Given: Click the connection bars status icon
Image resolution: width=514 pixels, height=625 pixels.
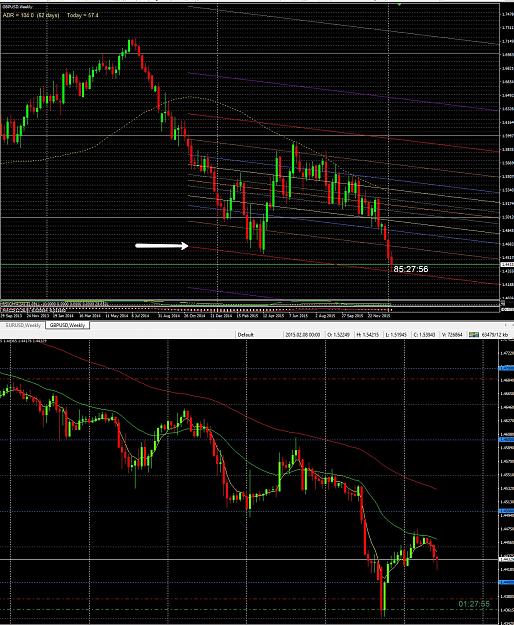Looking at the screenshot, I should coord(474,335).
